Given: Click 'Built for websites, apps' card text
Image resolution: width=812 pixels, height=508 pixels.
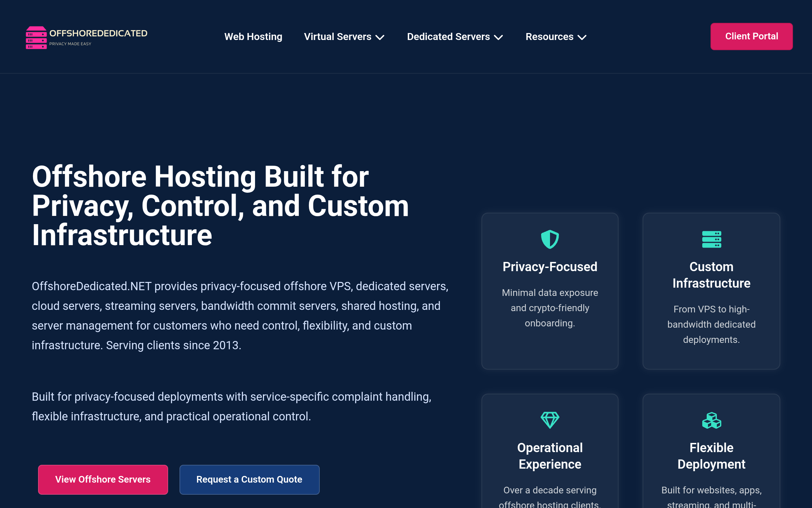Looking at the screenshot, I should coord(711,497).
